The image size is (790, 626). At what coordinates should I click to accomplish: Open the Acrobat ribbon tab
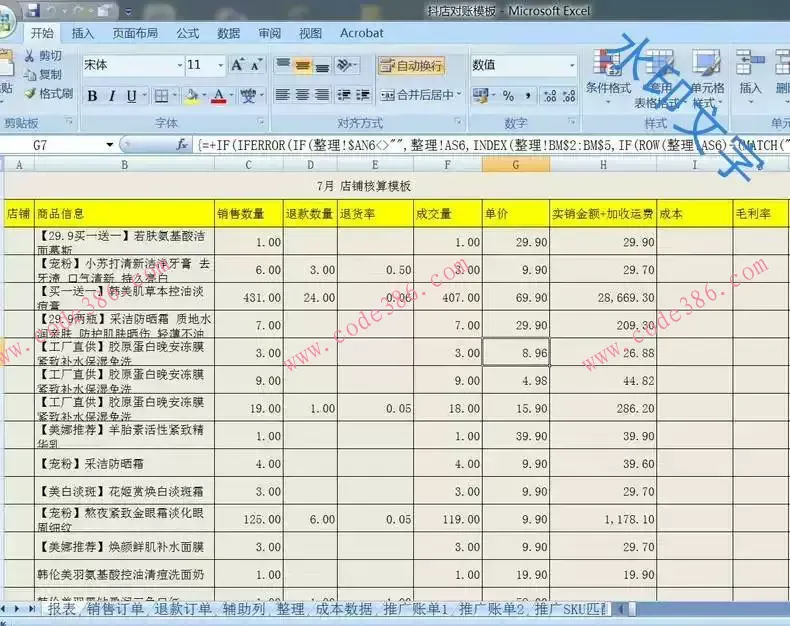[x=361, y=33]
